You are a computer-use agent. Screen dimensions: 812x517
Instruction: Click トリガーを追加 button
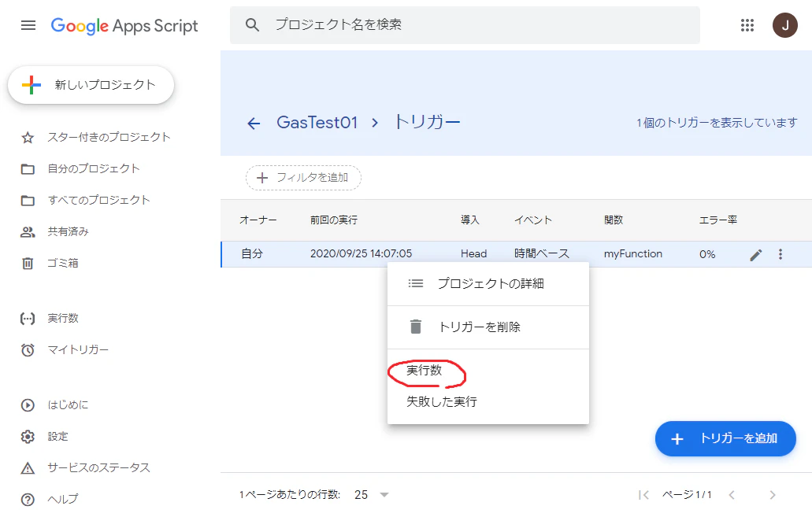coord(725,439)
